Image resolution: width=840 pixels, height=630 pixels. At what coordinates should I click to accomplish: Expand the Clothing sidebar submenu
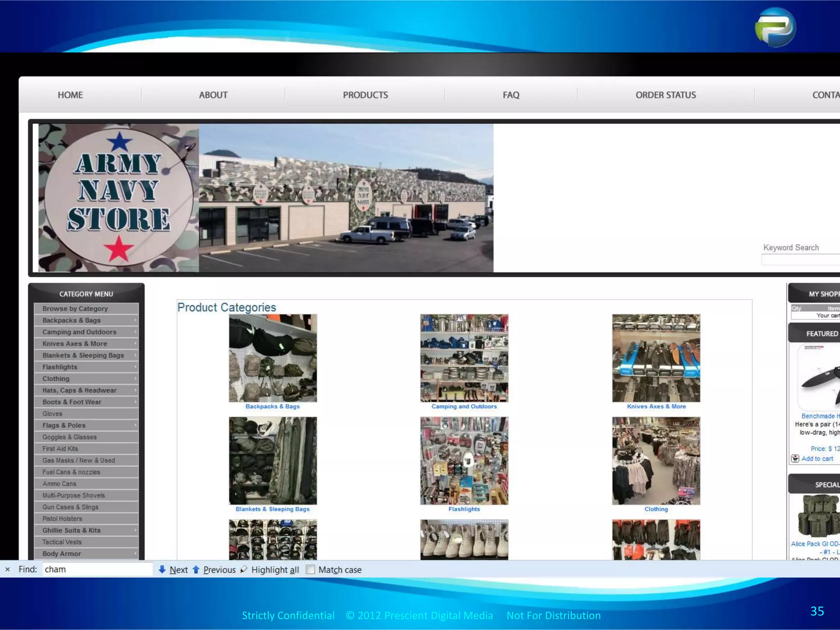(x=135, y=379)
